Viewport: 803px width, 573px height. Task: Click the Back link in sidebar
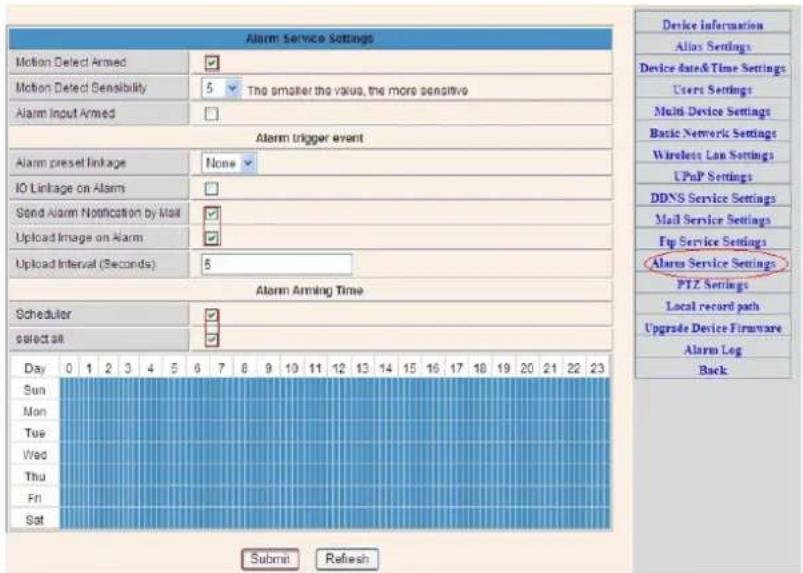(713, 370)
